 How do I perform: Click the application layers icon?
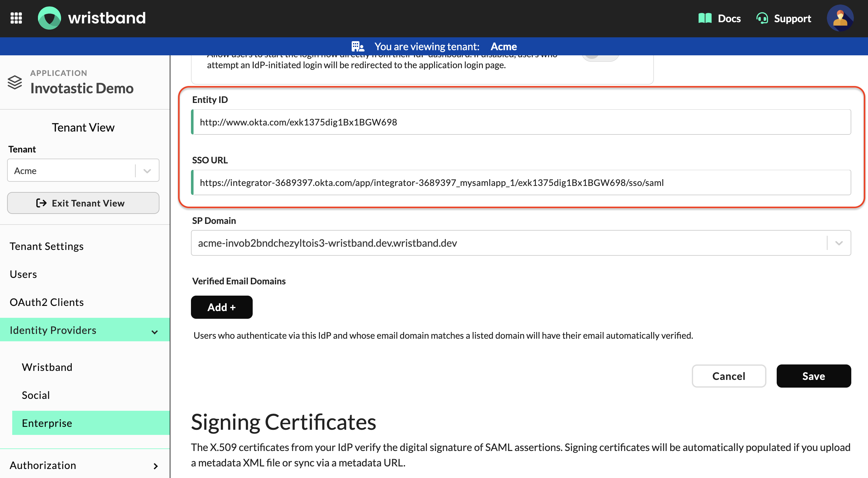click(15, 82)
